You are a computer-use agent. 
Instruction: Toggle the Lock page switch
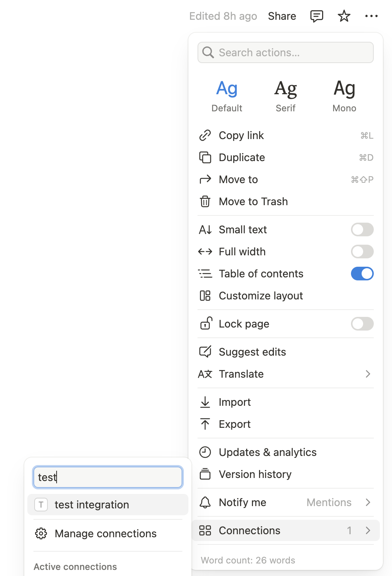click(x=362, y=324)
